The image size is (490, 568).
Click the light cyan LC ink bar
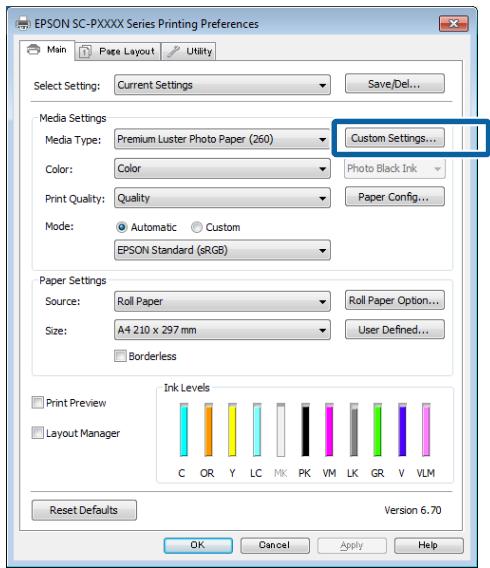tap(257, 430)
